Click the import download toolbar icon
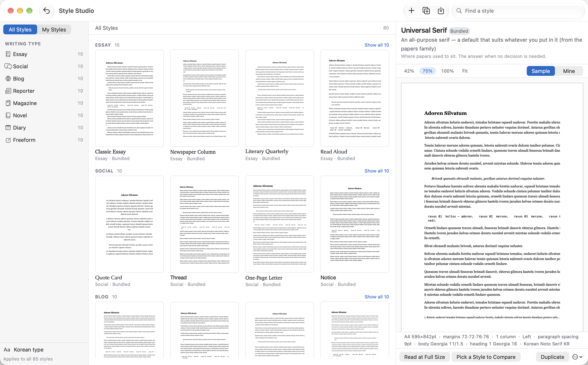The image size is (588, 365). tap(441, 11)
